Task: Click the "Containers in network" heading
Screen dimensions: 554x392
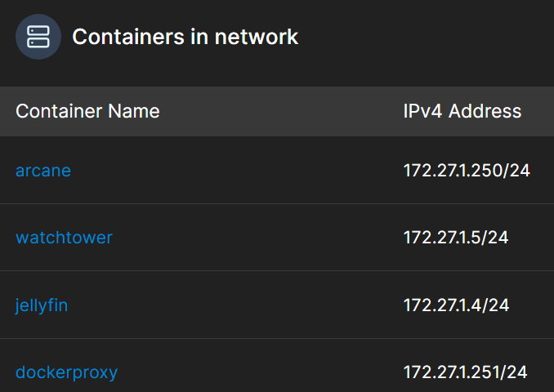Action: (x=185, y=37)
